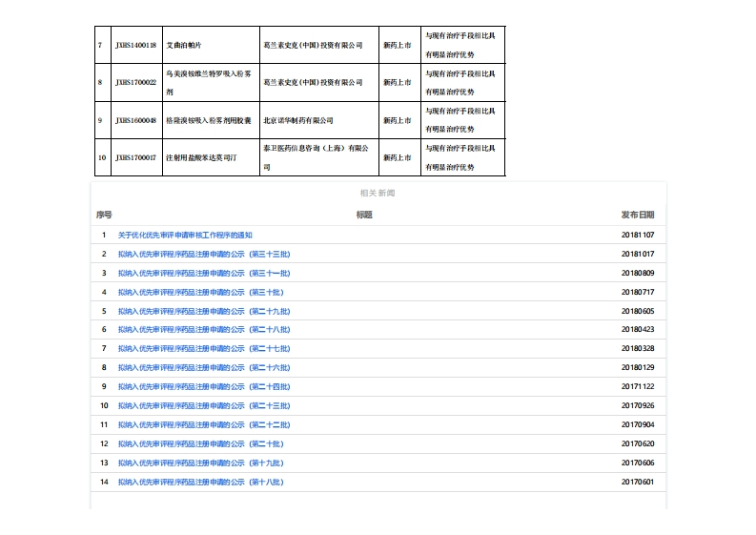The image size is (756, 535).
Task: Click the 第十八批 announcement link
Action: [x=200, y=483]
